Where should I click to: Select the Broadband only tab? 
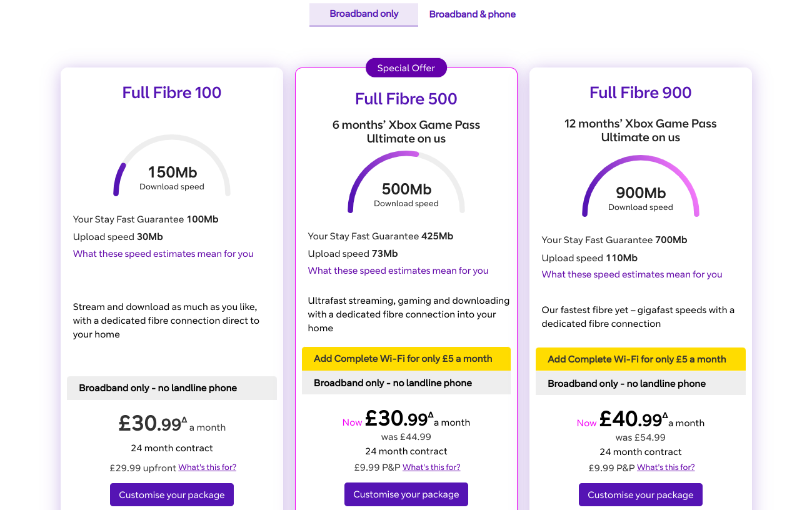coord(363,14)
